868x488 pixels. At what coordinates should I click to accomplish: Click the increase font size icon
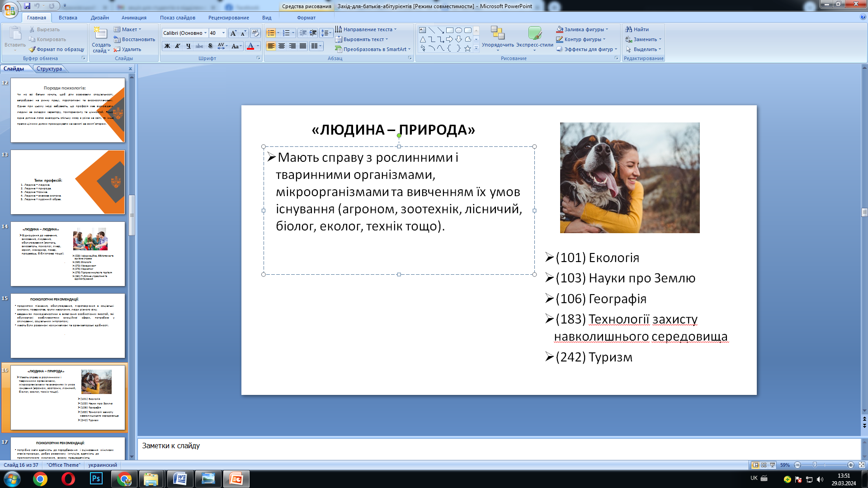[x=233, y=33]
